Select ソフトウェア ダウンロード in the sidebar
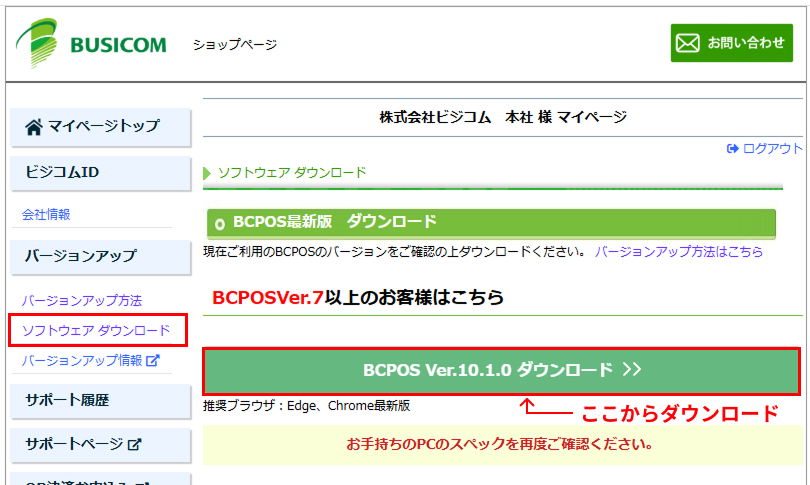 96,330
